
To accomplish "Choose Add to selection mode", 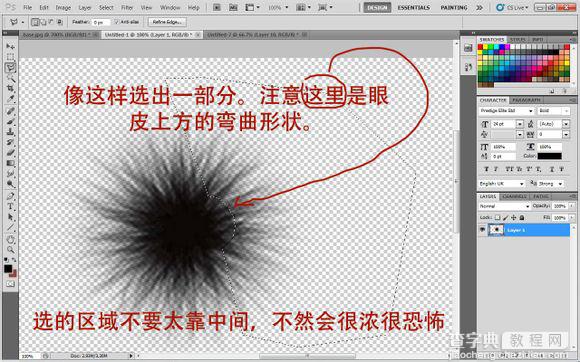I will pyautogui.click(x=43, y=22).
